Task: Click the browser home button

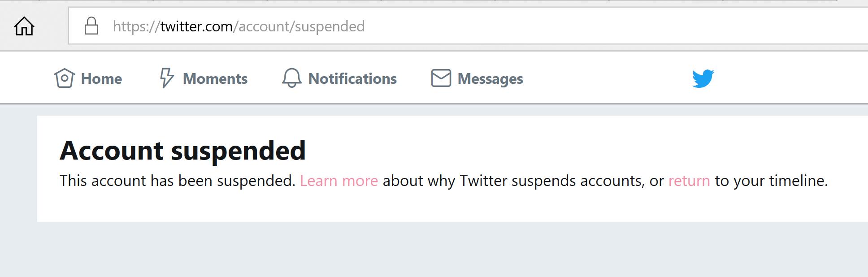Action: (24, 26)
